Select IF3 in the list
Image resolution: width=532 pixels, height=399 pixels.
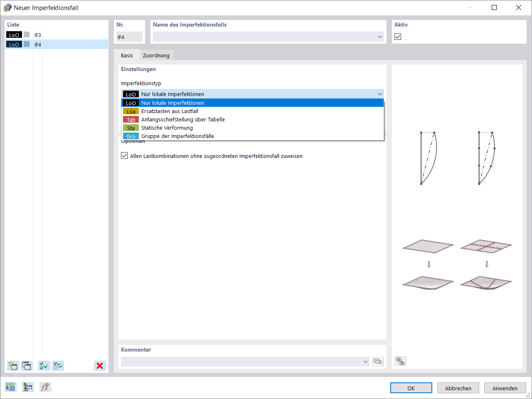(57, 35)
